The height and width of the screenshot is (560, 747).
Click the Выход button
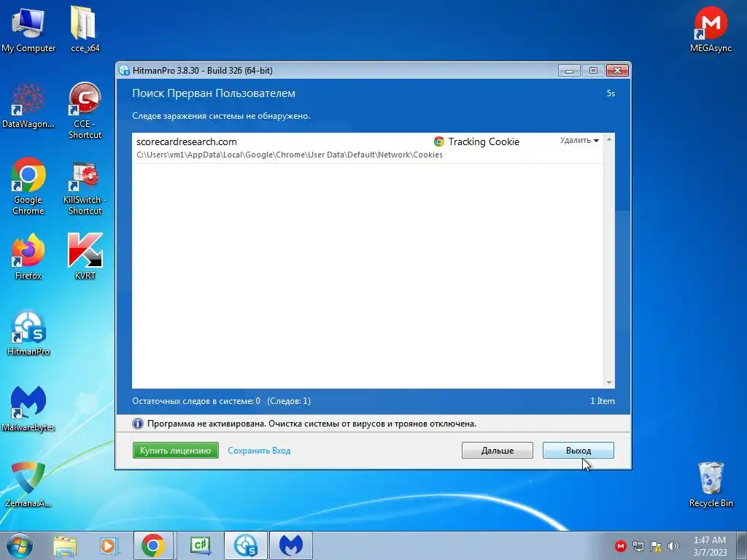[578, 451]
